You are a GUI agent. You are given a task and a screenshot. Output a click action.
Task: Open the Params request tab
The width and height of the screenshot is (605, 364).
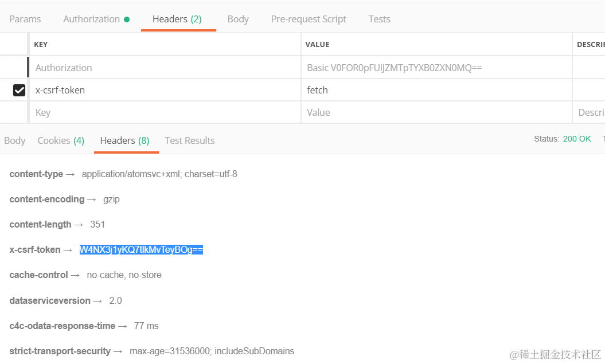point(25,19)
